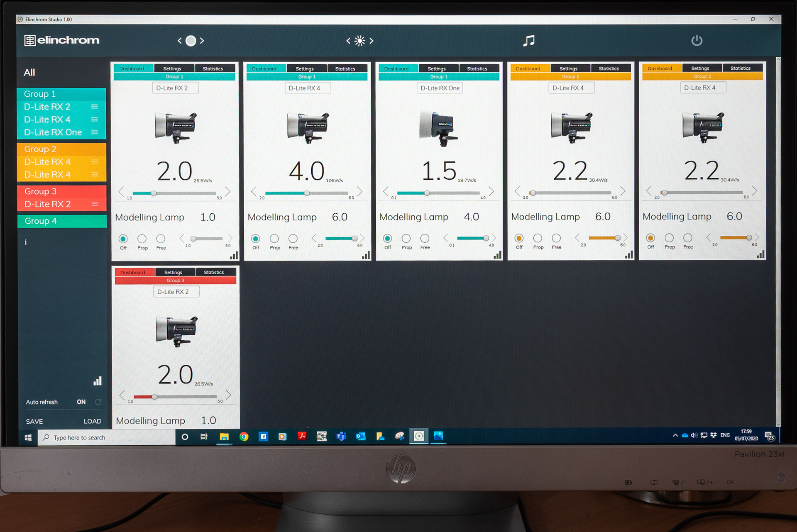The image size is (797, 532).
Task: Click modelling lamp slider on 4.0 power card
Action: (340, 239)
